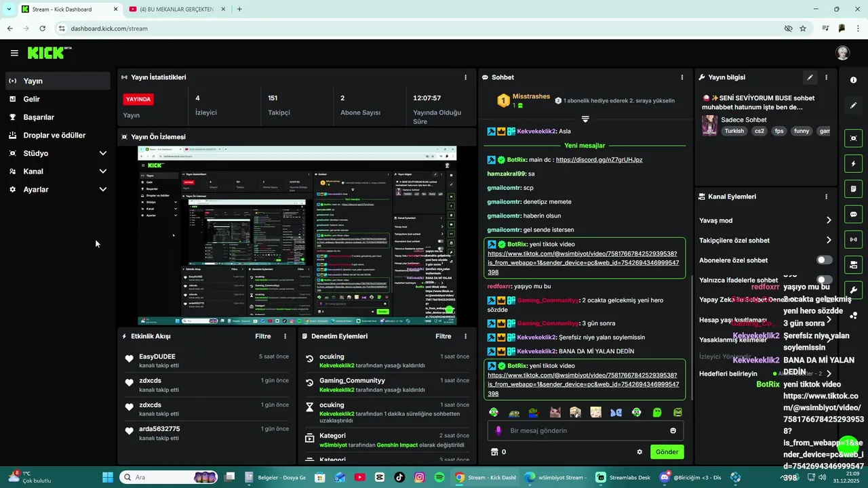Bookmark this page with star icon

tap(803, 28)
